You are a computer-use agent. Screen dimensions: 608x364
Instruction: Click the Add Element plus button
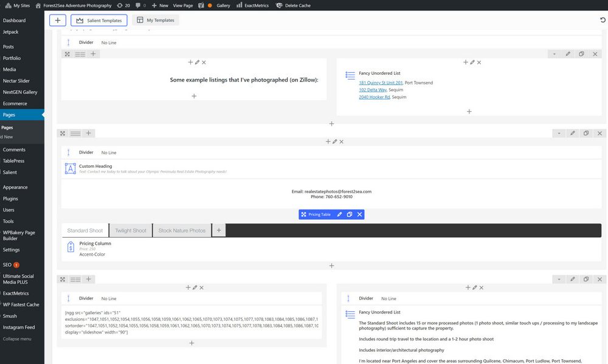click(57, 20)
